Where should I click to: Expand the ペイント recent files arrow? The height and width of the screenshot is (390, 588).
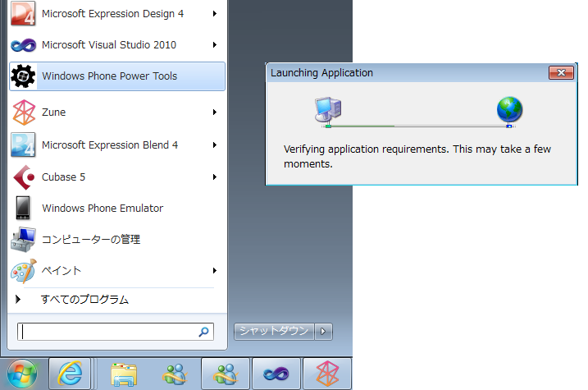coord(215,270)
